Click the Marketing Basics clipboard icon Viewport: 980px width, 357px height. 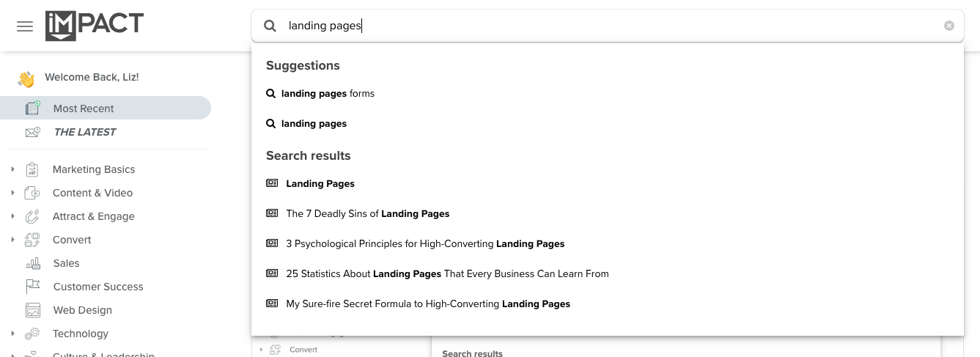(32, 169)
